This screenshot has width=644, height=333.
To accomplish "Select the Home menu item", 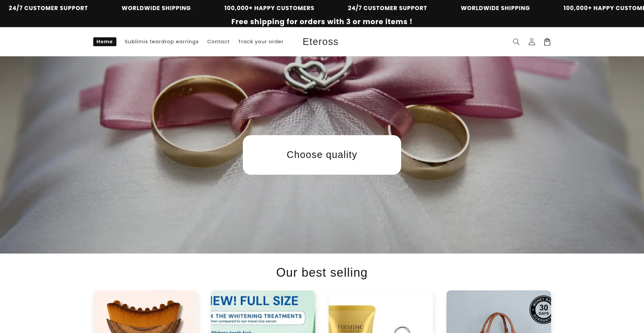I will [x=105, y=42].
